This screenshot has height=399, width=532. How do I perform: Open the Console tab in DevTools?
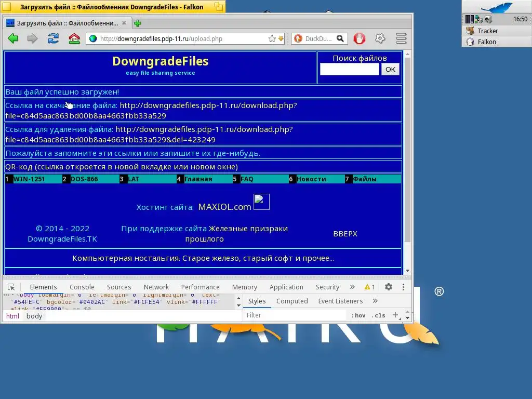[x=82, y=287]
